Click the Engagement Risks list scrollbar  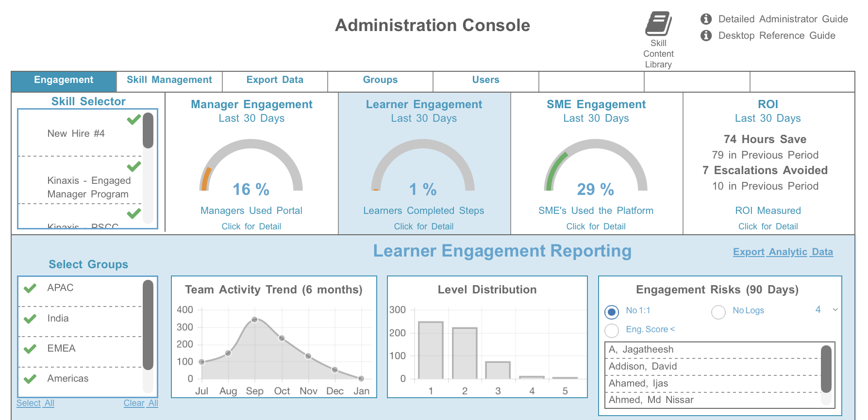(x=826, y=369)
